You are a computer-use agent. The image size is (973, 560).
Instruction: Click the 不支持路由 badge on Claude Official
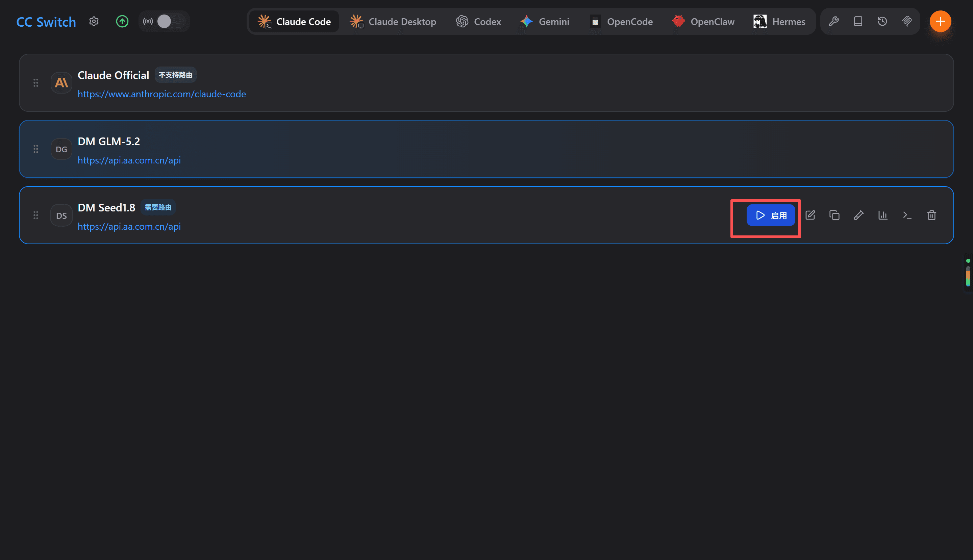[x=175, y=75]
